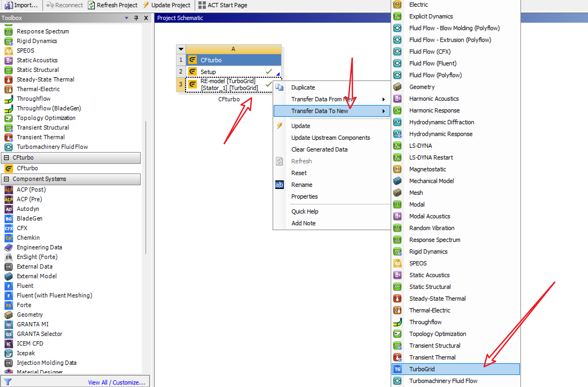The image size is (588, 387).
Task: Click the Import toolbar icon
Action: [9, 5]
